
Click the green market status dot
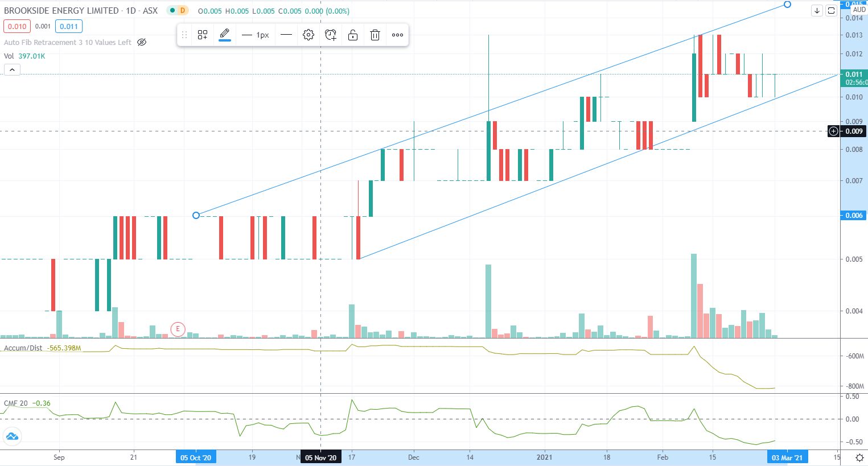(171, 11)
